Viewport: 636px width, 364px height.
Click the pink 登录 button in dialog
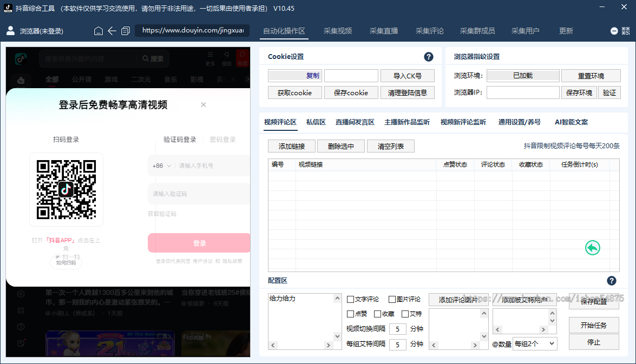[x=199, y=243]
